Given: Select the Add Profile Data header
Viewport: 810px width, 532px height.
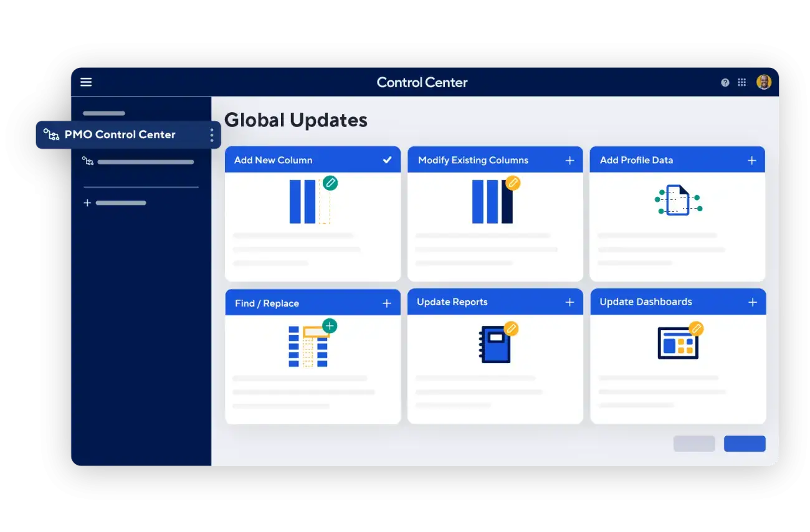Looking at the screenshot, I should pos(677,160).
